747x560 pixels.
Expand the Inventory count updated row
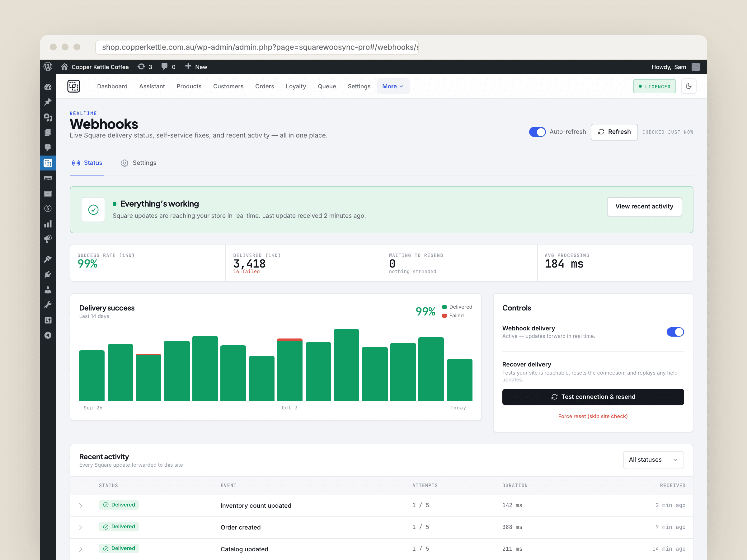(x=81, y=505)
